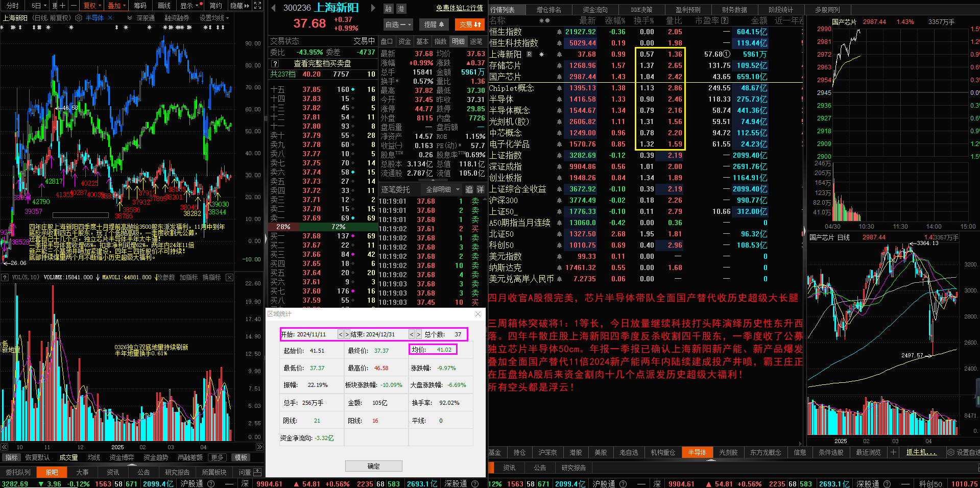Open the 叠加 overlay dropdown
Screen dimensions: 980x488
[x=116, y=6]
